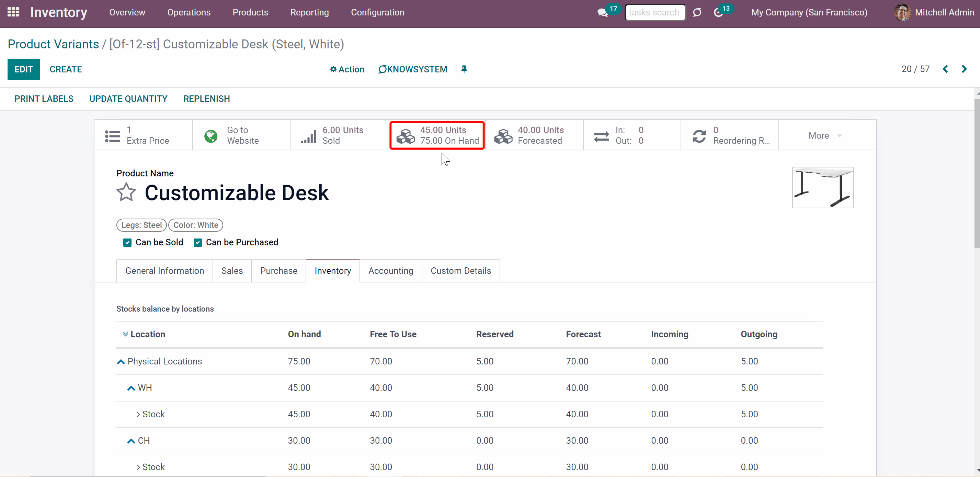980x477 pixels.
Task: Sort by the Reserved column header
Action: pyautogui.click(x=494, y=334)
